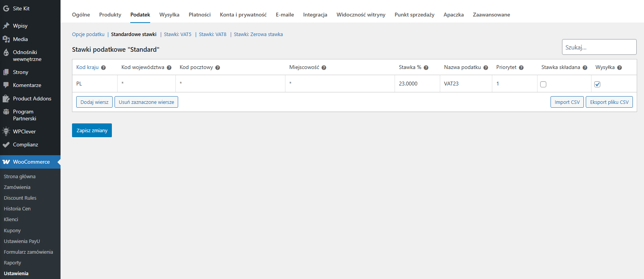Edit the 23.0000 tax rate field
Viewport: 644px width, 279px height.
[x=417, y=84]
